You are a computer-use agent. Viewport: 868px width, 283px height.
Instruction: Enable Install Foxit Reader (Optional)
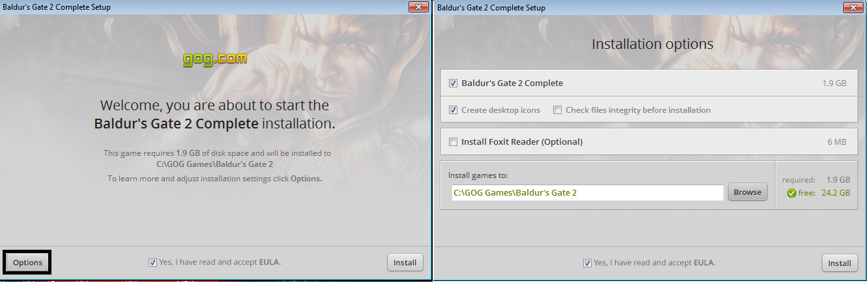point(453,141)
